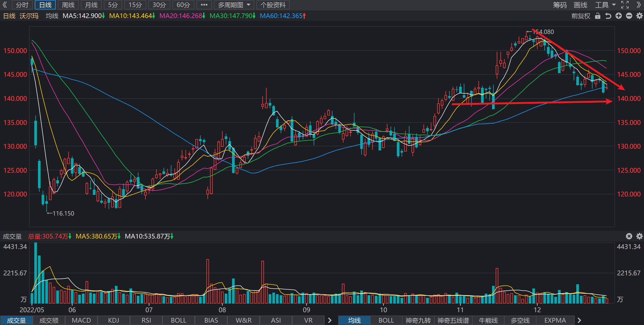Select the 神奇五线谱 tab
The width and height of the screenshot is (644, 325).
pyautogui.click(x=453, y=320)
